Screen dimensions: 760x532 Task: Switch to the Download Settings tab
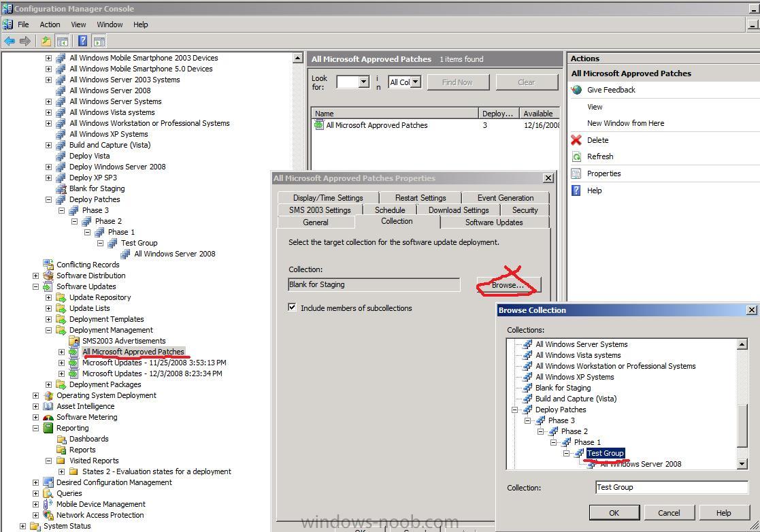(459, 210)
